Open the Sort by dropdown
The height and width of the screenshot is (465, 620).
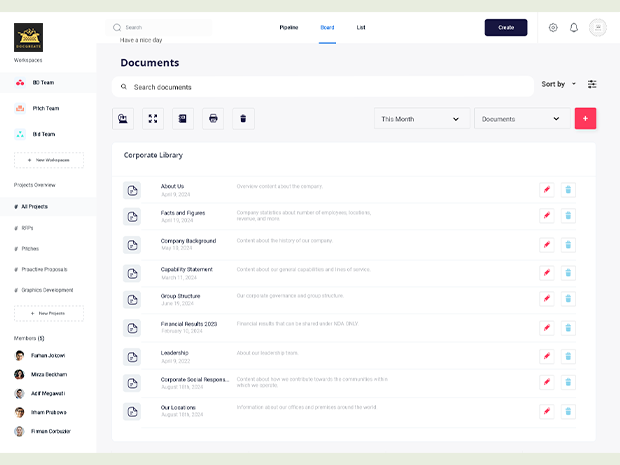pyautogui.click(x=559, y=84)
